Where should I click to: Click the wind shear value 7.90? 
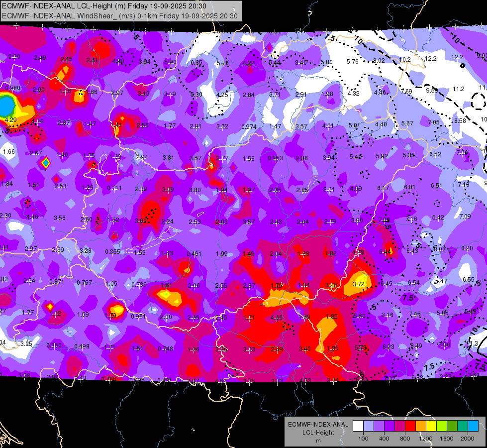[444, 344]
